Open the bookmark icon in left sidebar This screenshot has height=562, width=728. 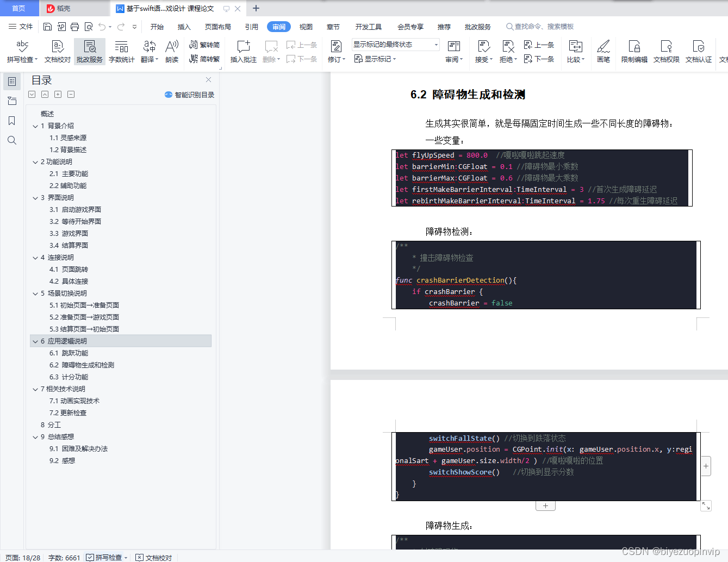pos(12,121)
